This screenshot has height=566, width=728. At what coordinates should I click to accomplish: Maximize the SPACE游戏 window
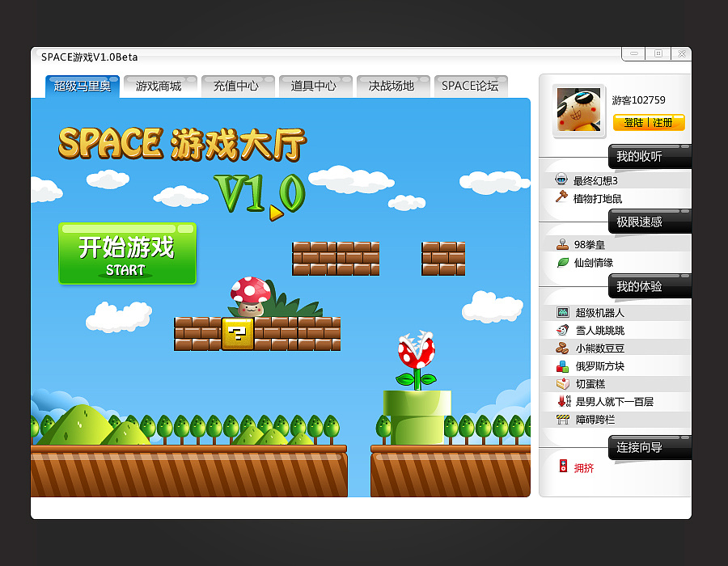pyautogui.click(x=658, y=53)
